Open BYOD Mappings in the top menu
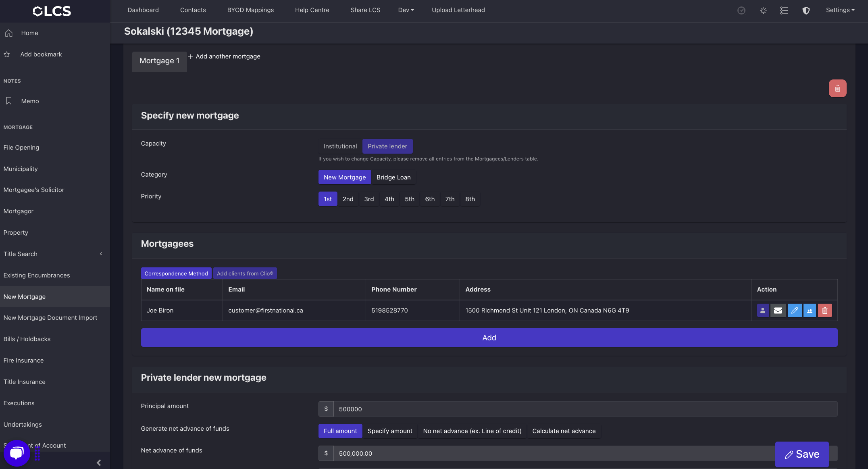 [x=250, y=10]
